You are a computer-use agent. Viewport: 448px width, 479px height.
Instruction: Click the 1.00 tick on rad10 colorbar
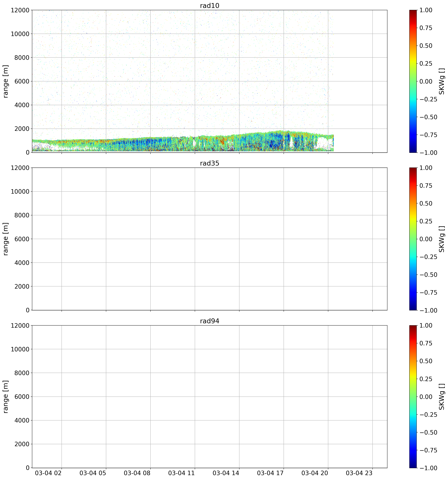click(x=426, y=10)
